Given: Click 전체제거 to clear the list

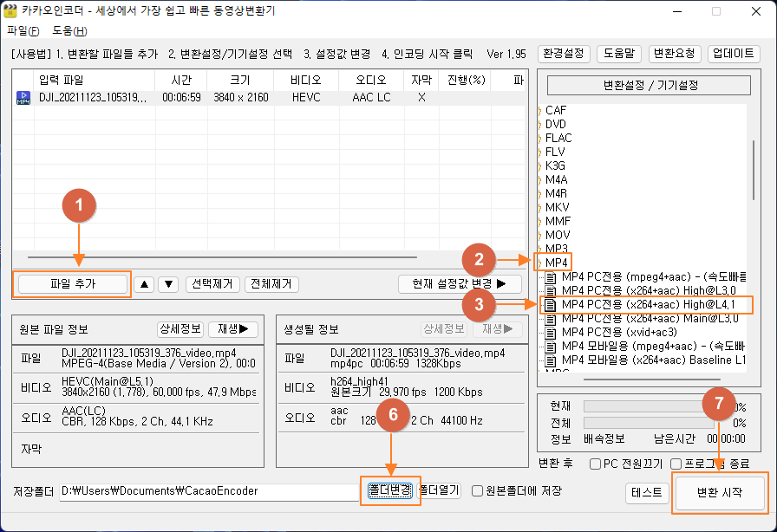Looking at the screenshot, I should click(271, 284).
